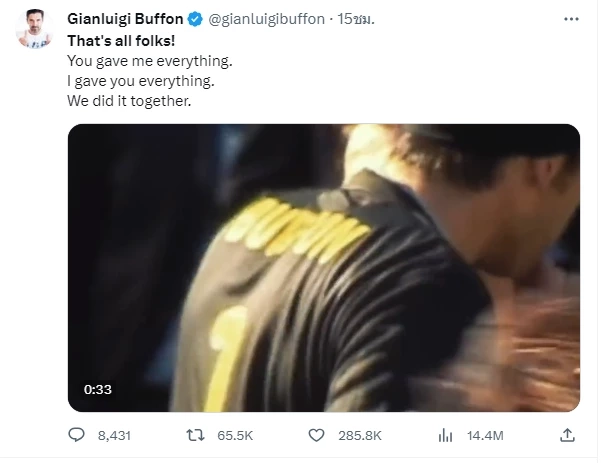Click the 8,431 replies count
The image size is (606, 463).
click(113, 435)
